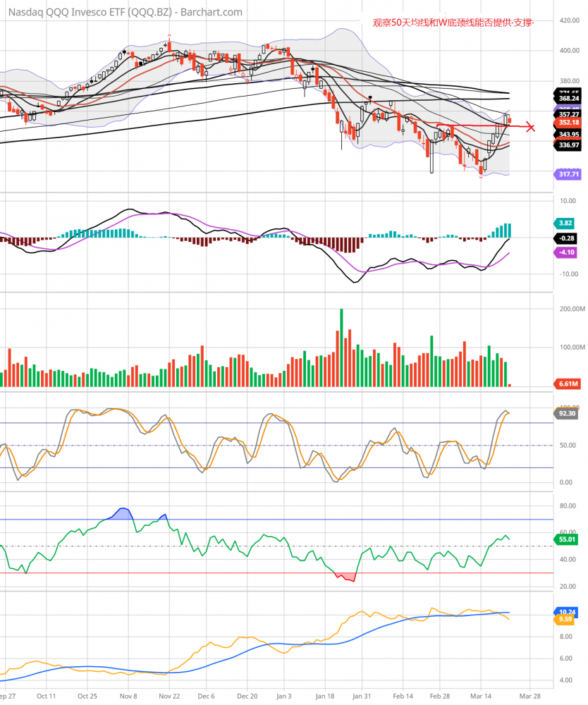The width and height of the screenshot is (588, 705).
Task: Click the black -0.28 MACD line tag
Action: 549,238
